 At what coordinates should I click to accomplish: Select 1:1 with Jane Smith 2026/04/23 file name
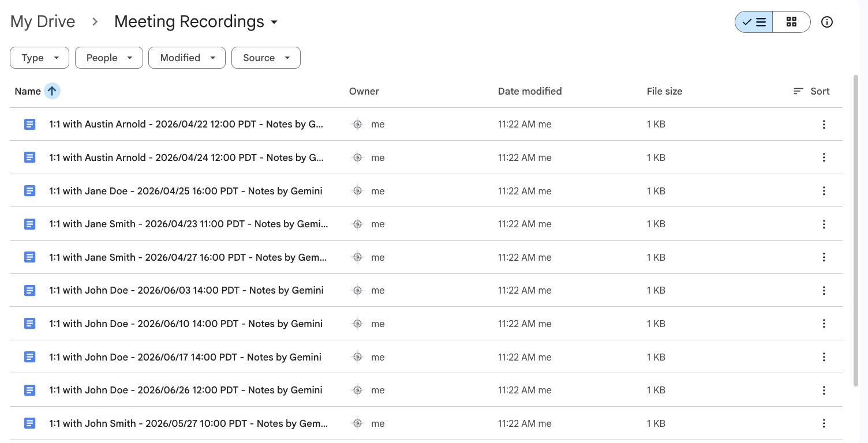[189, 224]
